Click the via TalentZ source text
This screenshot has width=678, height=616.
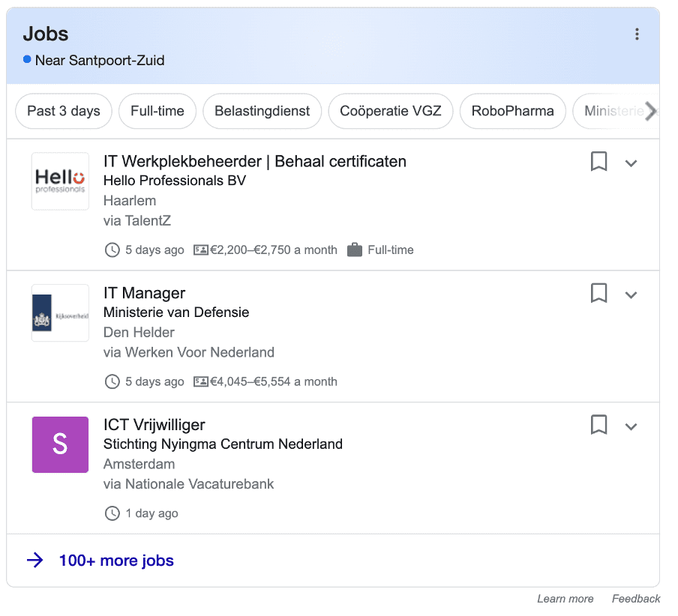tap(137, 221)
